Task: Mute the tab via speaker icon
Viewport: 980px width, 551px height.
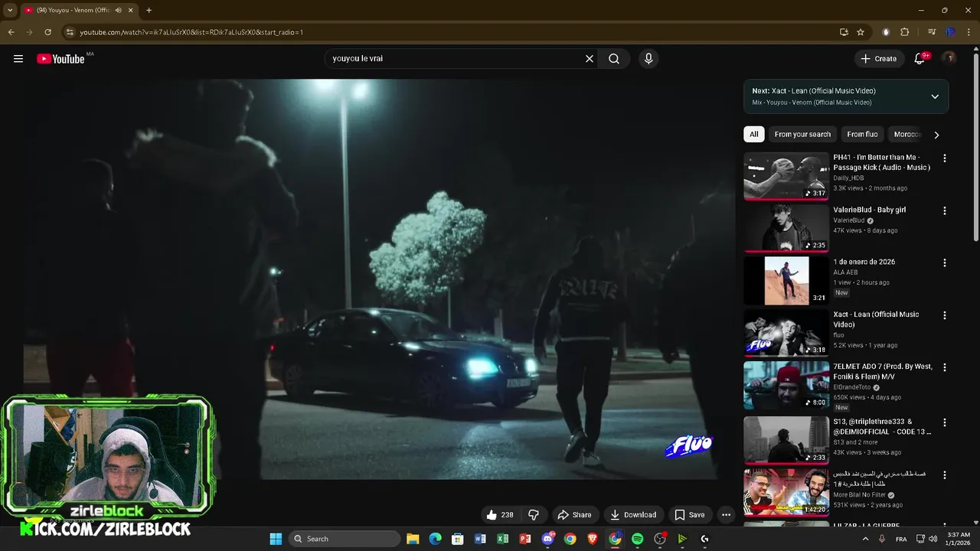Action: (118, 10)
